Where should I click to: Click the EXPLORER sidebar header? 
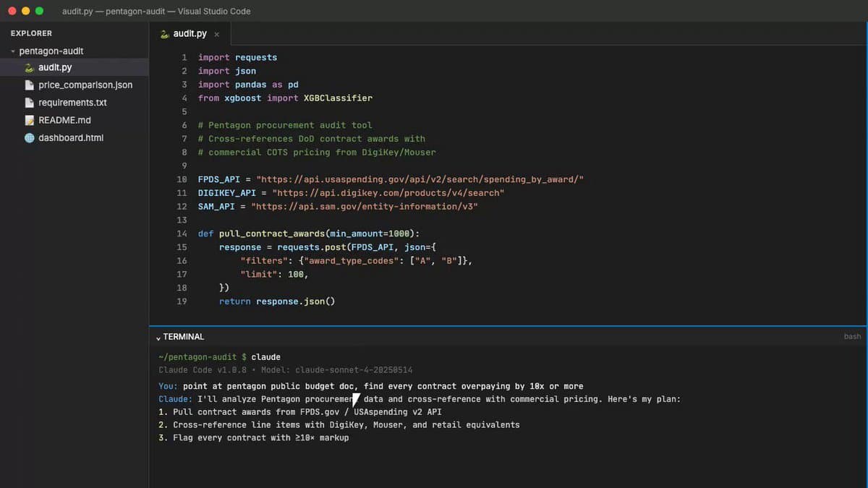tap(31, 33)
